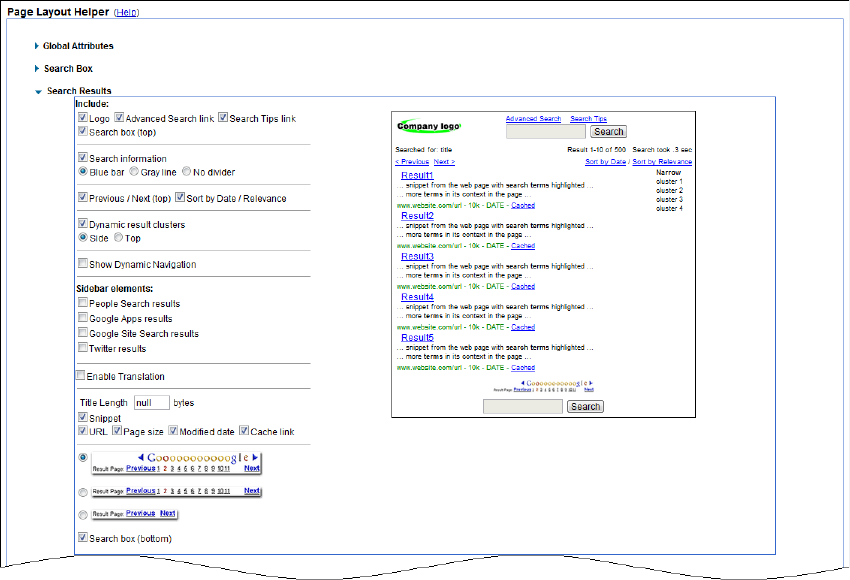The height and width of the screenshot is (580, 850).
Task: Check the Twitter results option
Action: 83,349
